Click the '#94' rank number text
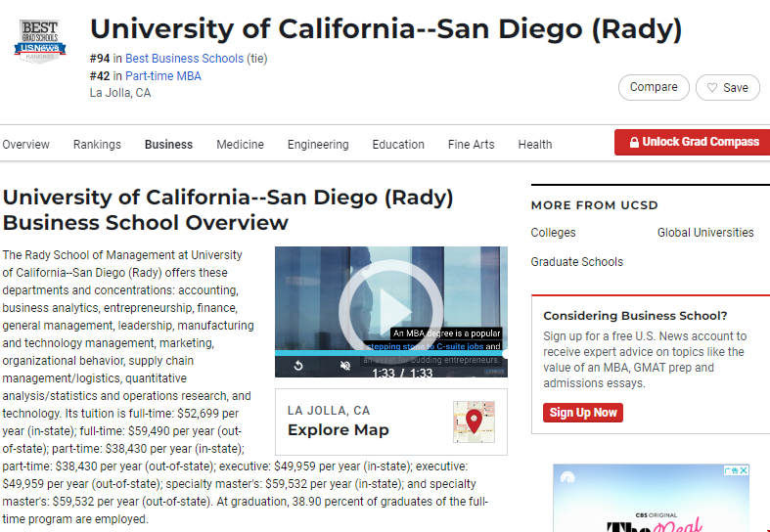This screenshot has height=532, width=770. [x=100, y=59]
